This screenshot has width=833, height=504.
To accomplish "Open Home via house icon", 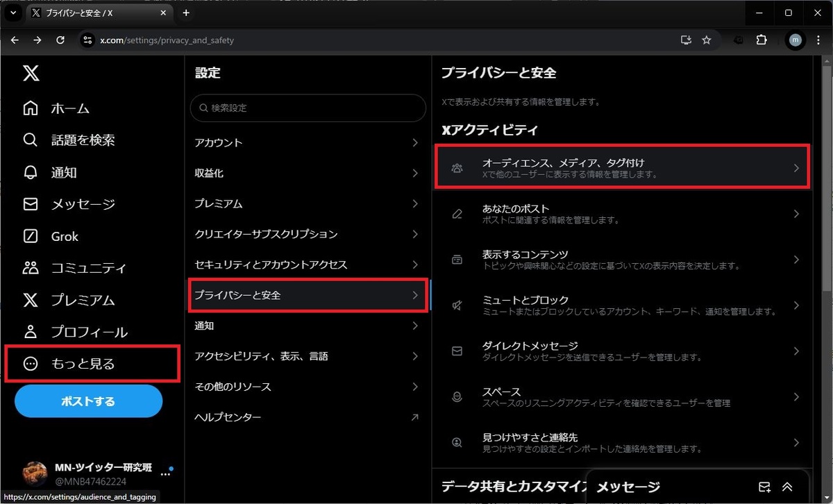I will pyautogui.click(x=31, y=108).
